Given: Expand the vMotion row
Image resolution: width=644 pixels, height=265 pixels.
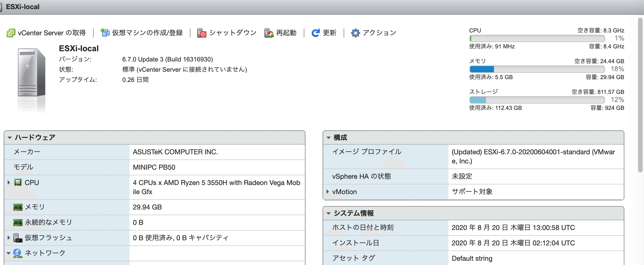Looking at the screenshot, I should pos(328,192).
